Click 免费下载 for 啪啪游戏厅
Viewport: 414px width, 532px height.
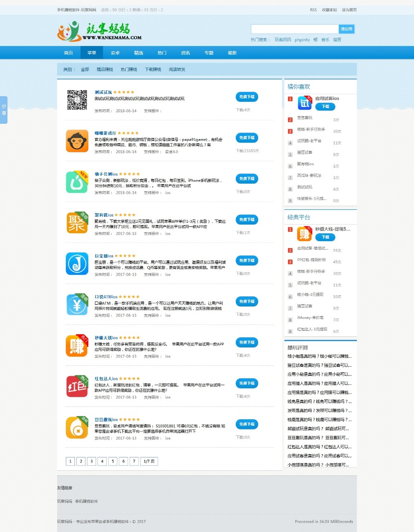click(247, 138)
